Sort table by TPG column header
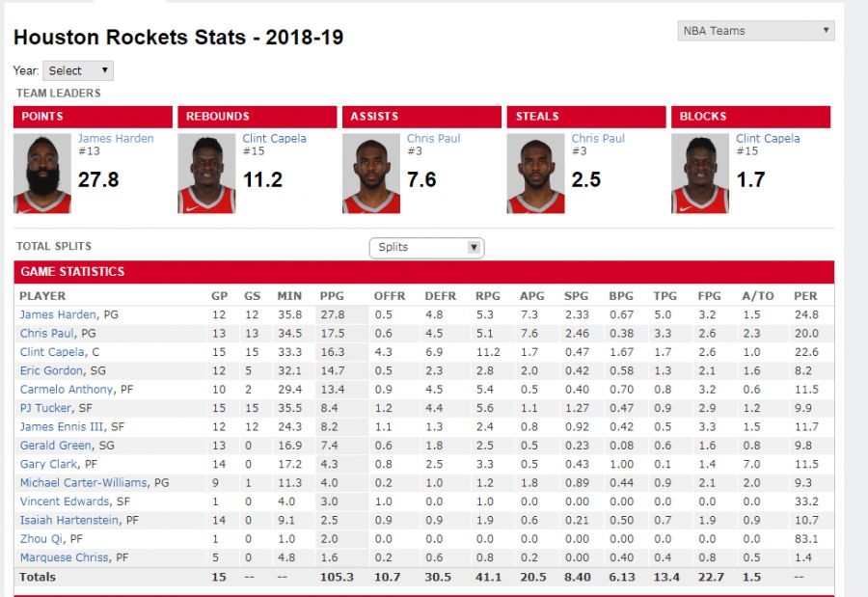This screenshot has width=868, height=597. point(665,296)
